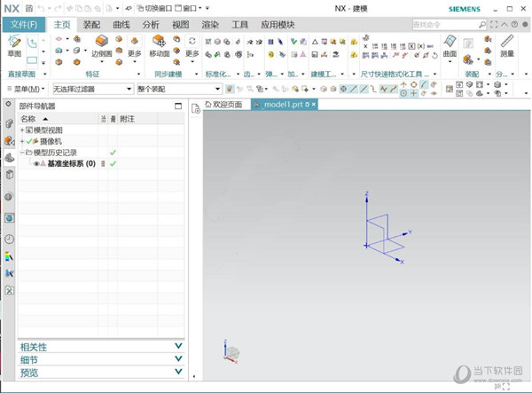Open the 无选择过滤器 filter dropdown
The height and width of the screenshot is (393, 532).
[92, 89]
